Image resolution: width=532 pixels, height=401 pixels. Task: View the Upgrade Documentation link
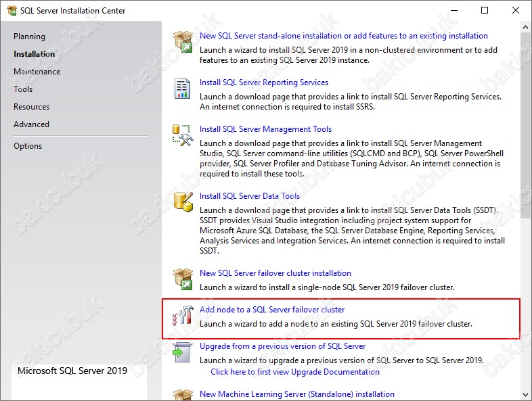295,372
